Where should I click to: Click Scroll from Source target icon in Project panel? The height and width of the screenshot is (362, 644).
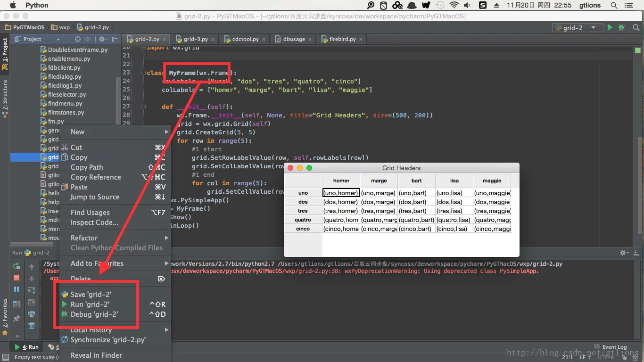(78, 39)
